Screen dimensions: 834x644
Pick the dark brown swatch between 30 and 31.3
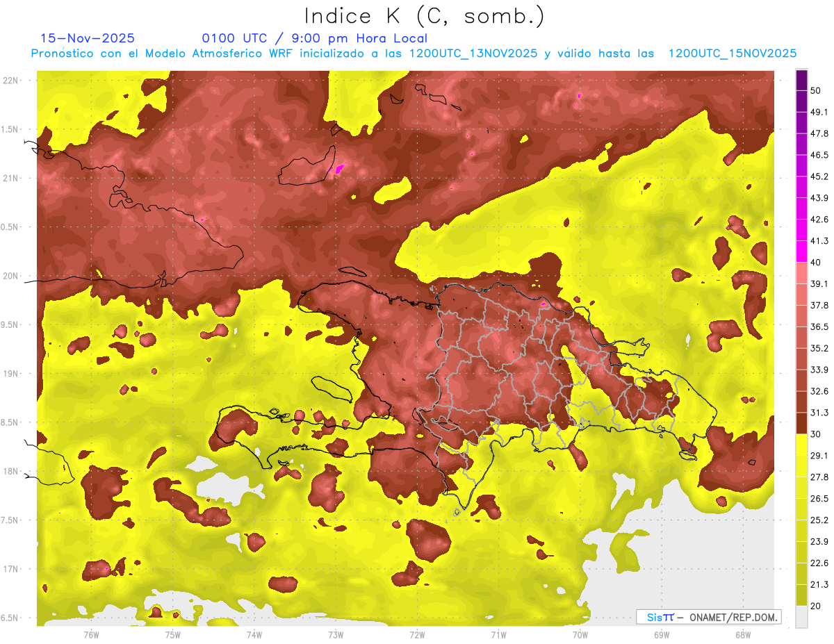801,423
